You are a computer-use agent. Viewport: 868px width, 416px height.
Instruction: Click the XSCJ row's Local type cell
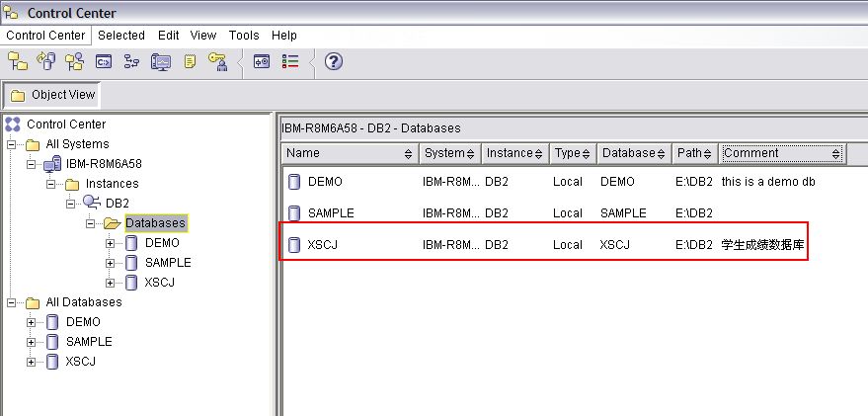[568, 245]
